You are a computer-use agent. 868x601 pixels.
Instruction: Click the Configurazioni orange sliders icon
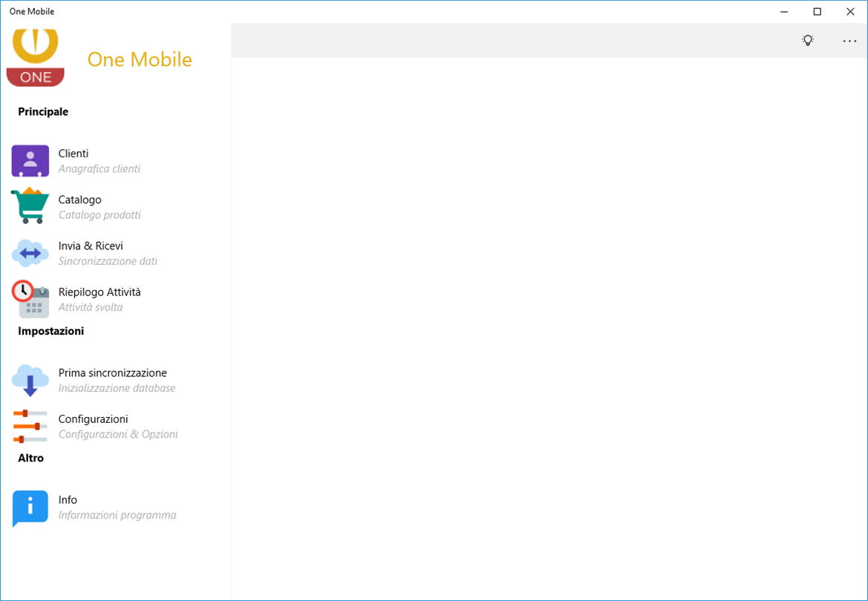30,426
